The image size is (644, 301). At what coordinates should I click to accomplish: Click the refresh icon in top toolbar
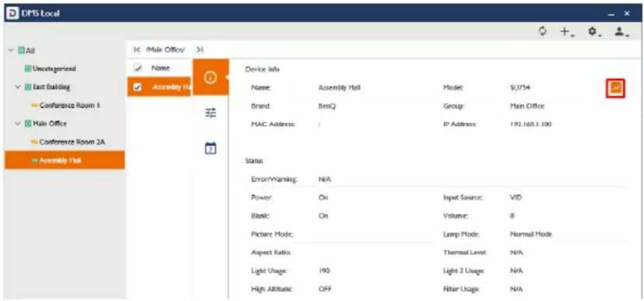tap(544, 31)
